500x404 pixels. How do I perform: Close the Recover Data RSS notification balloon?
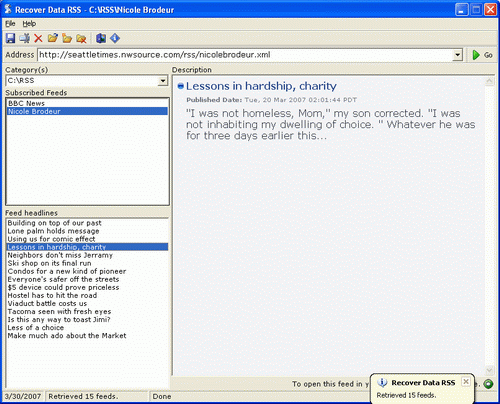tap(466, 382)
